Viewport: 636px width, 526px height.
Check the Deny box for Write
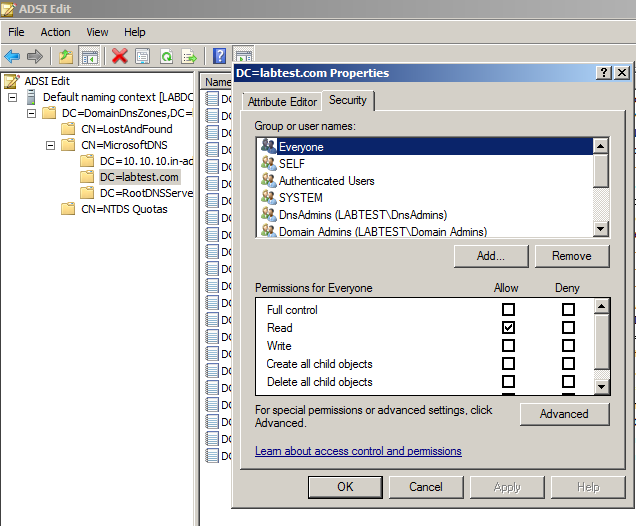(568, 346)
